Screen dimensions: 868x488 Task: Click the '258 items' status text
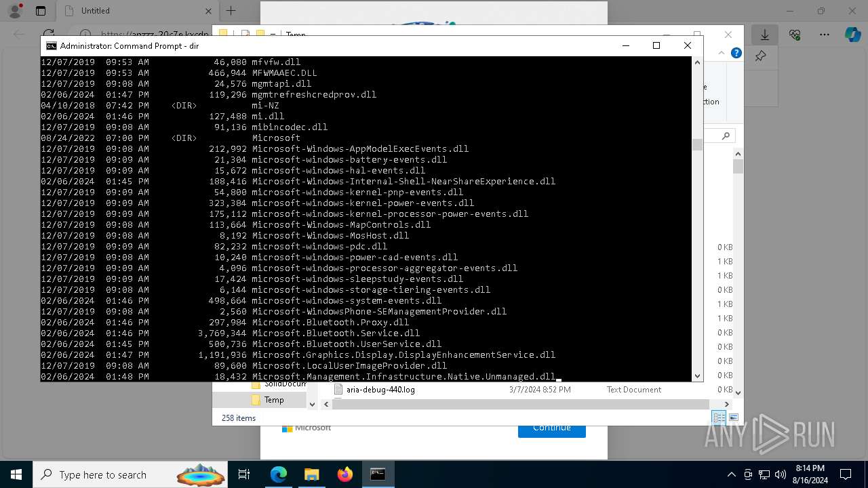point(239,418)
